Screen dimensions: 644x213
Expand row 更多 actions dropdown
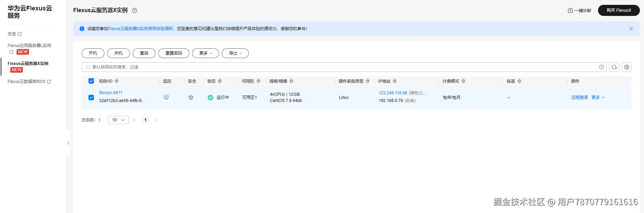598,98
